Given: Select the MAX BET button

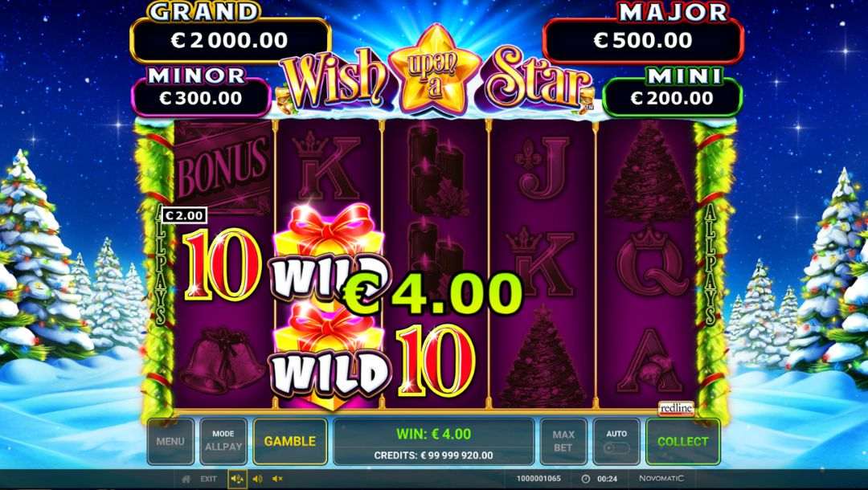Looking at the screenshot, I should coord(563,441).
